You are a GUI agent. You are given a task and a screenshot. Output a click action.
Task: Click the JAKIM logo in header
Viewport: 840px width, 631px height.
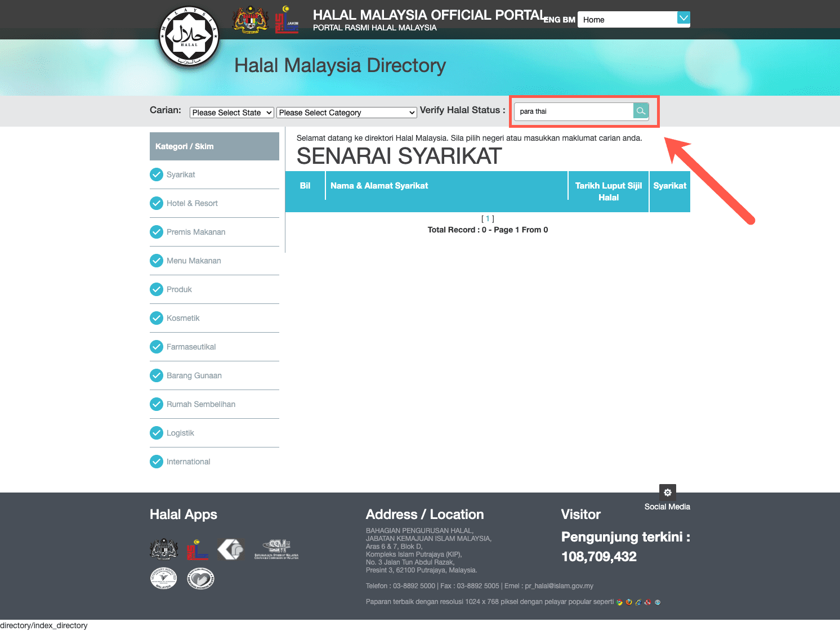(287, 20)
